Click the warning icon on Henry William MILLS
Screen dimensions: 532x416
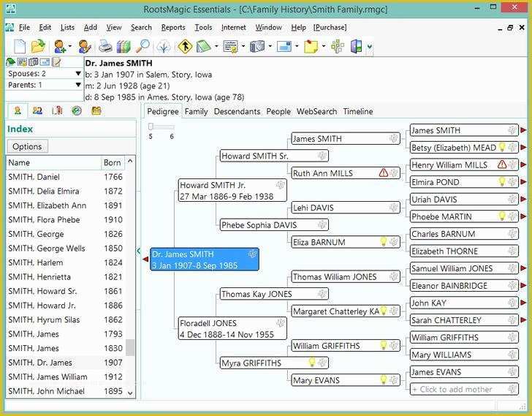click(502, 164)
